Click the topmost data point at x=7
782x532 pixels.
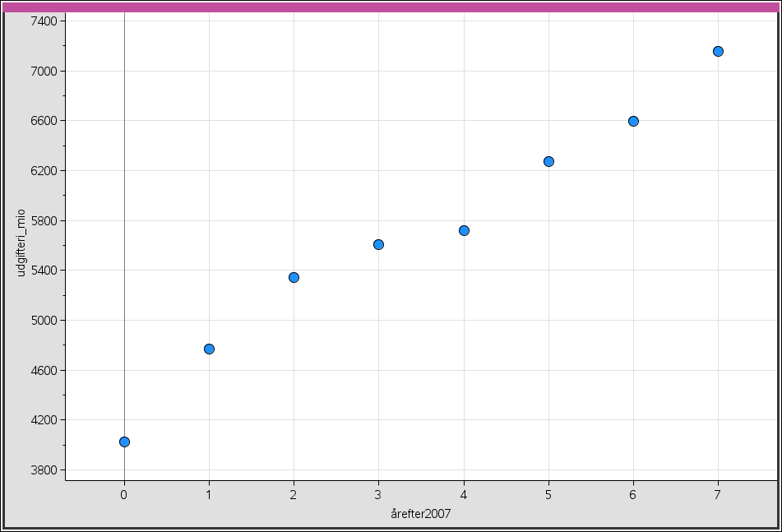coord(718,51)
